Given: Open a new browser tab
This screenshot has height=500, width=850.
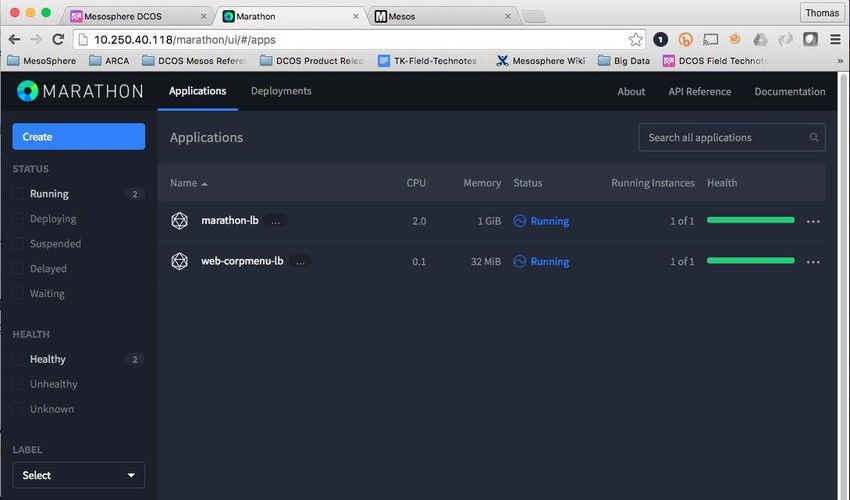Looking at the screenshot, I should 534,17.
